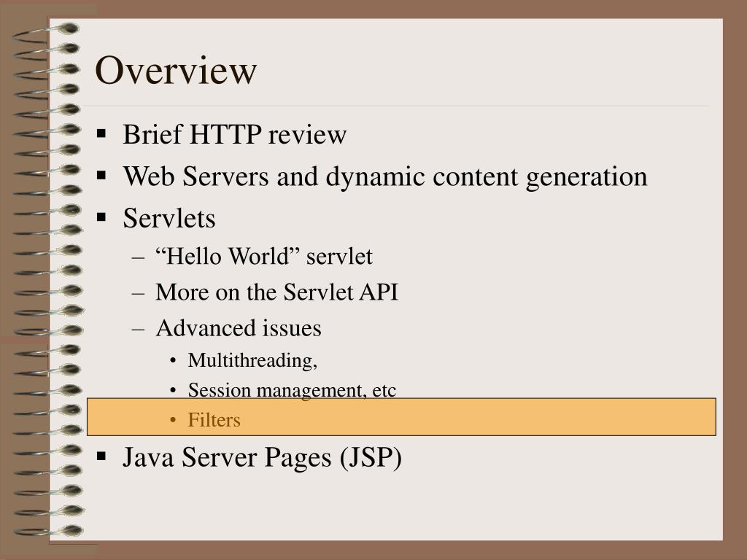Select the 'Servlets' bullet text
Screen dimensions: 747x560
(169, 218)
